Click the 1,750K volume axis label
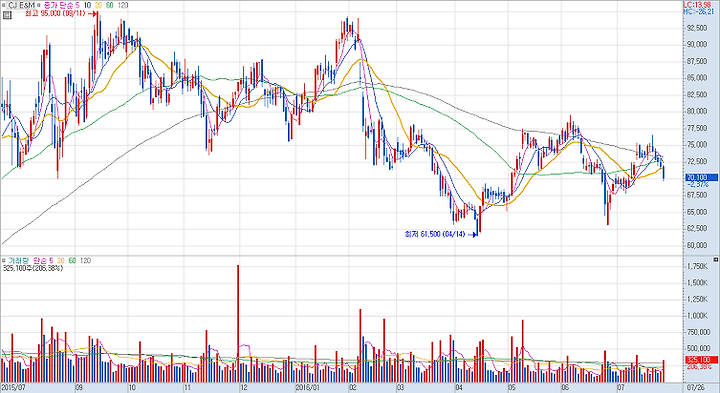This screenshot has width=720, height=393. point(697,266)
